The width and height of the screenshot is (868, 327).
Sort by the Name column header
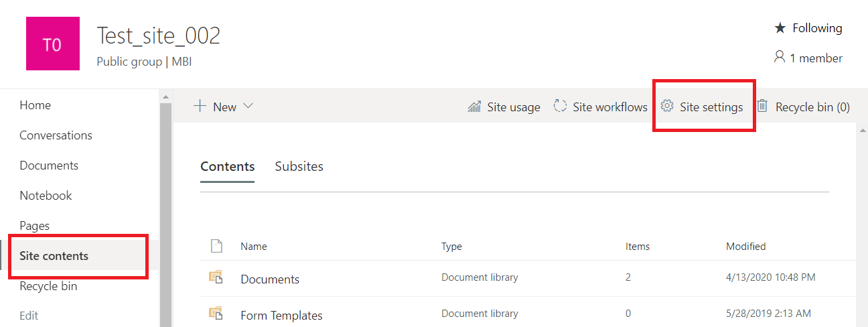254,247
